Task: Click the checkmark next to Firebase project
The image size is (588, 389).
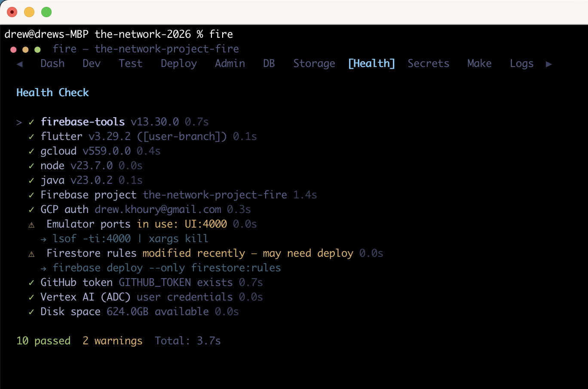Action: point(31,195)
